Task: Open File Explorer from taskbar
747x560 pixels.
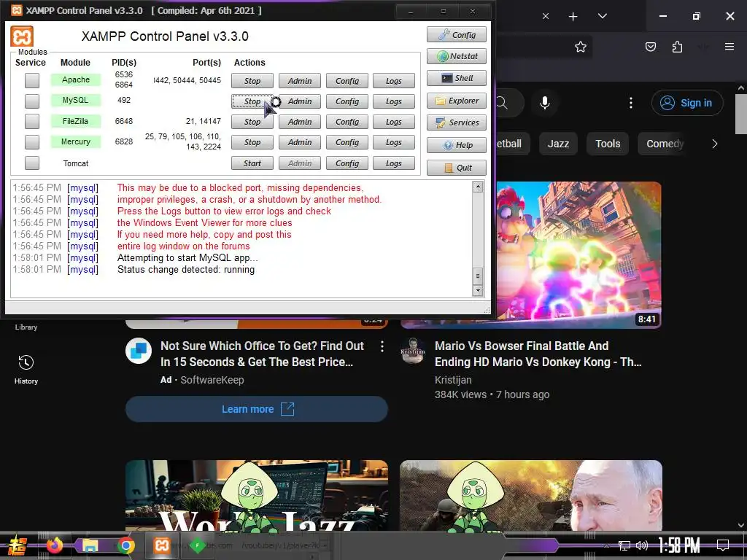Action: (90, 545)
